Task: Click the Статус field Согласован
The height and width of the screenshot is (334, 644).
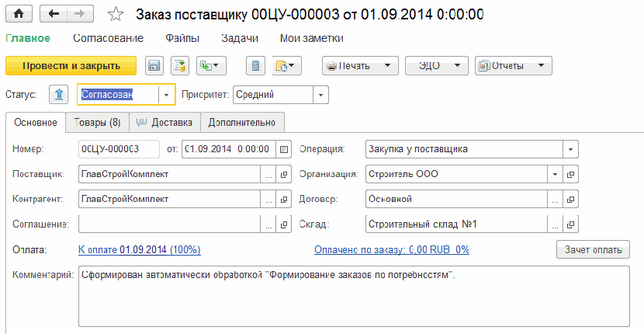Action: [118, 95]
